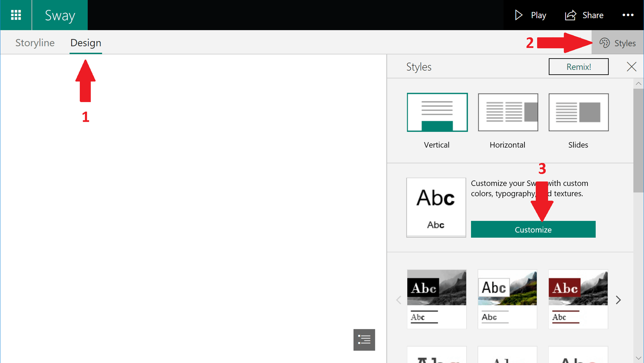The image size is (644, 363).
Task: Click the Slides layout label
Action: click(578, 145)
